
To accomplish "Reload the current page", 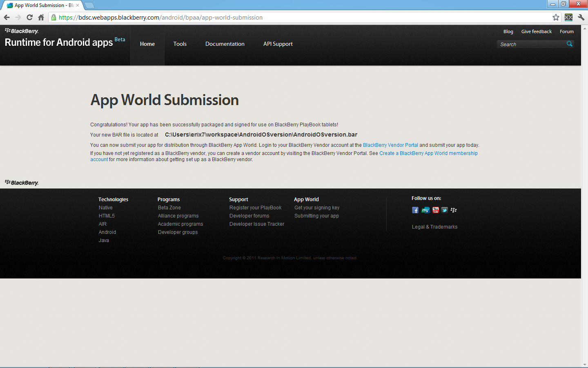I will click(29, 17).
